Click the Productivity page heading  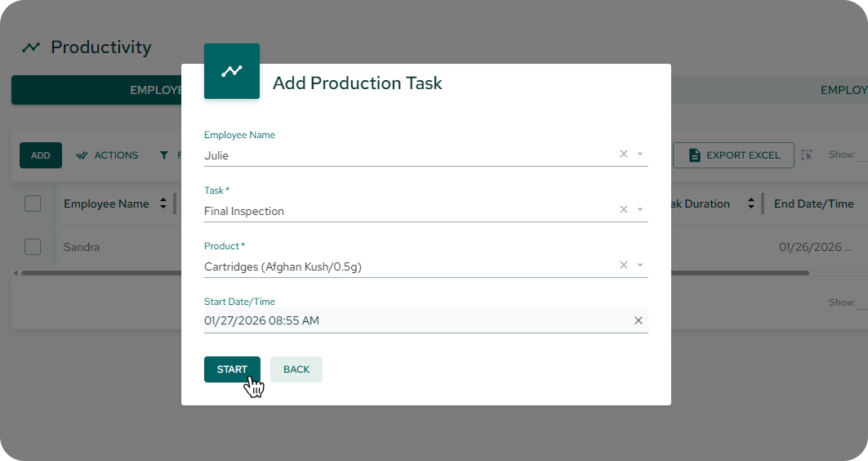[100, 47]
